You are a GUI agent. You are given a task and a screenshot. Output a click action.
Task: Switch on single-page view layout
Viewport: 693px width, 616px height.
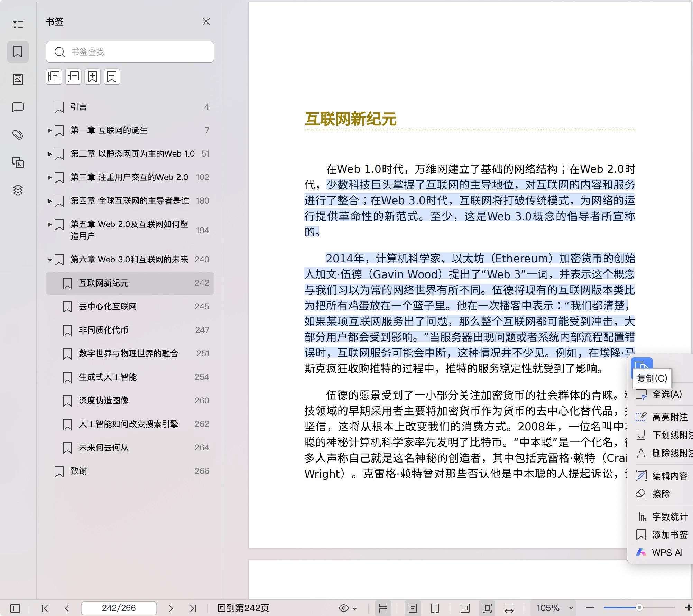pyautogui.click(x=413, y=608)
